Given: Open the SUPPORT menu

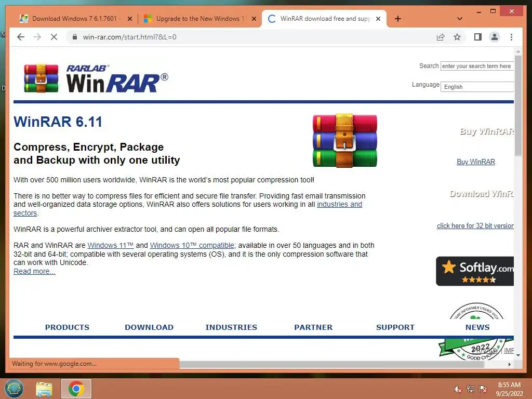Looking at the screenshot, I should pos(395,327).
